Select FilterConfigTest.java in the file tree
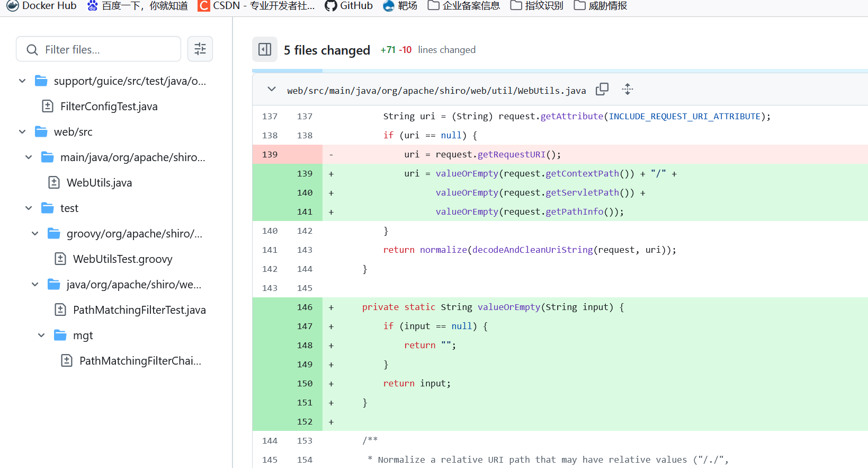Image resolution: width=868 pixels, height=468 pixels. [x=109, y=107]
